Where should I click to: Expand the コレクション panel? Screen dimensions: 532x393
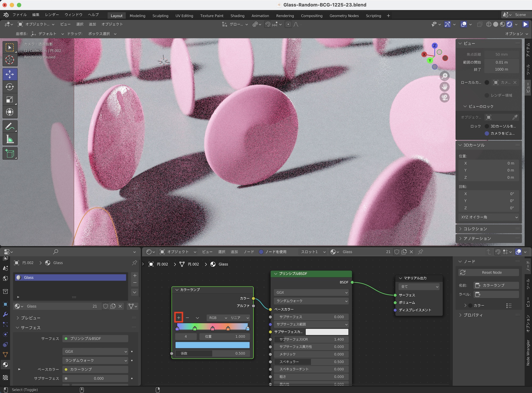475,229
